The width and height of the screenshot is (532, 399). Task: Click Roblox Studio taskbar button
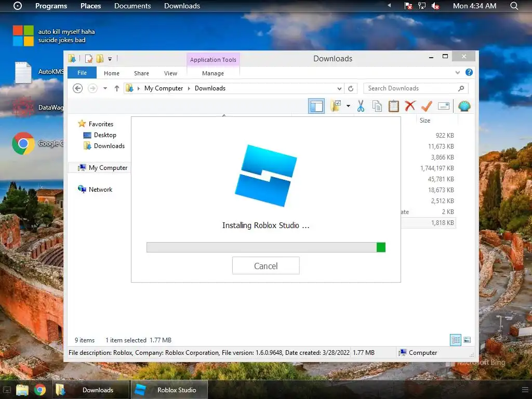tap(169, 390)
